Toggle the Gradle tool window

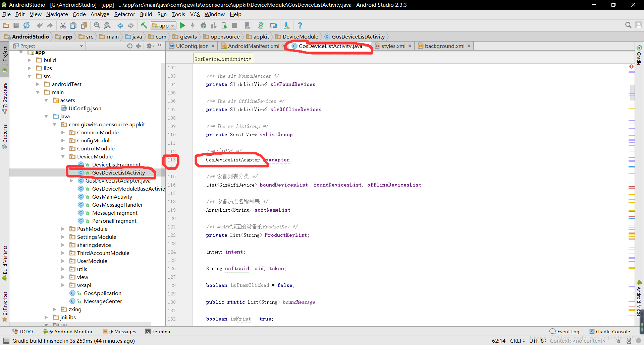tap(639, 55)
